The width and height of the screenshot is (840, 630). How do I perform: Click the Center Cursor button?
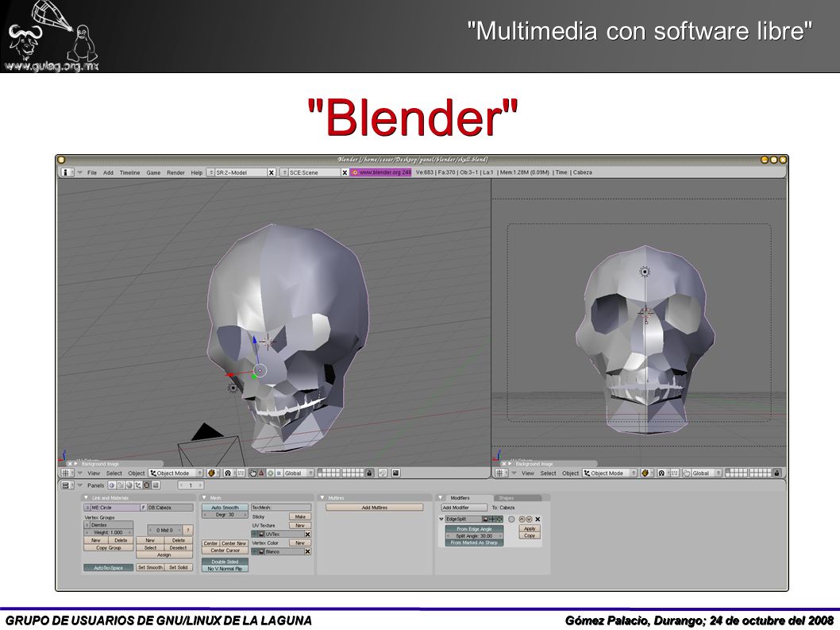(x=225, y=550)
